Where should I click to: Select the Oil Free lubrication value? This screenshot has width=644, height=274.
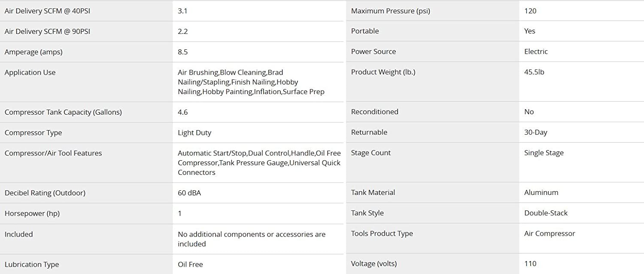click(x=190, y=264)
